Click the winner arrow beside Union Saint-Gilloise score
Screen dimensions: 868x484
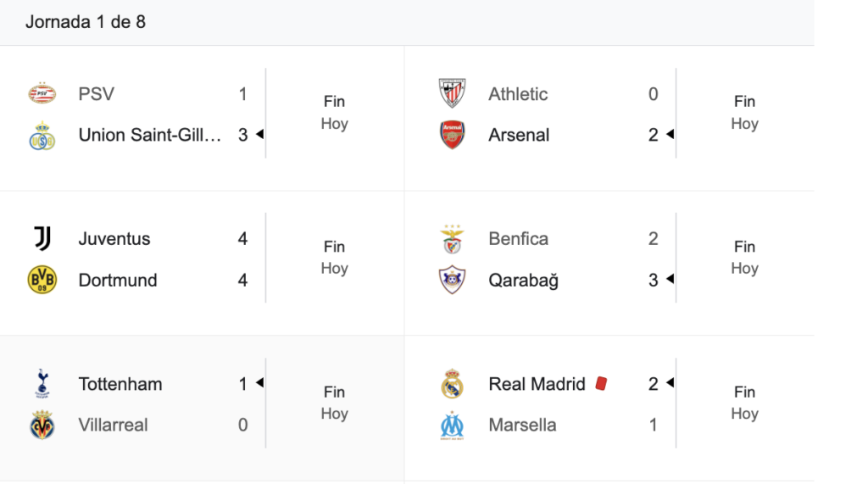tap(260, 134)
